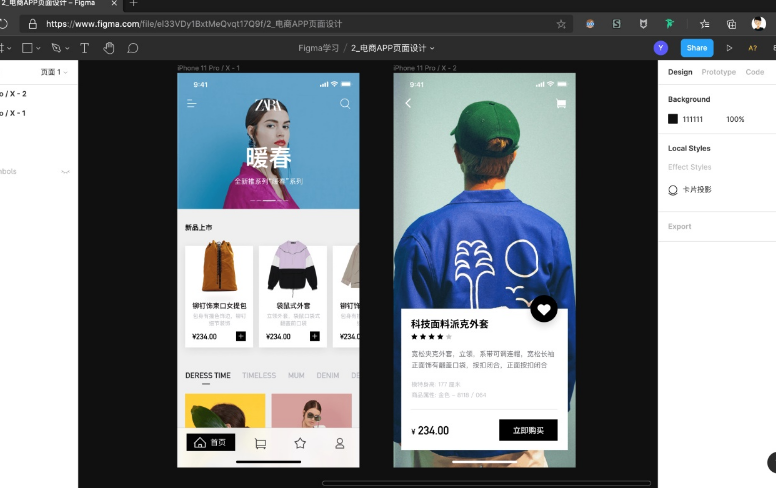Screen dimensions: 776x488
Task: Click the 立即购买 buy button
Action: coord(528,430)
